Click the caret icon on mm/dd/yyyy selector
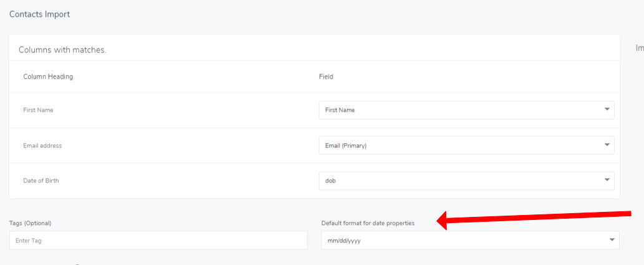The image size is (644, 265). click(612, 239)
